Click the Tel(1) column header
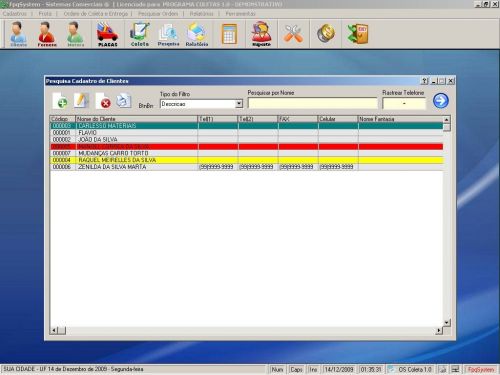This screenshot has width=500, height=375. 218,119
